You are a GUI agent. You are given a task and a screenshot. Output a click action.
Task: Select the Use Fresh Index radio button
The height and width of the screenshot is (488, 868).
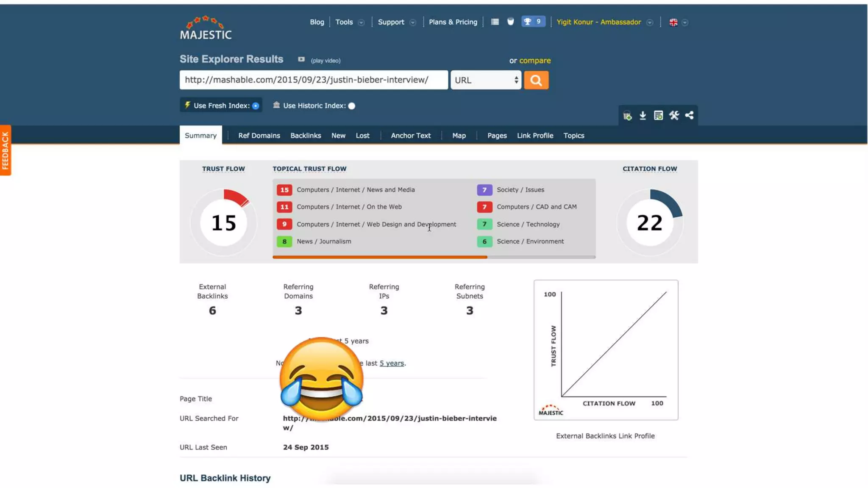pyautogui.click(x=256, y=106)
